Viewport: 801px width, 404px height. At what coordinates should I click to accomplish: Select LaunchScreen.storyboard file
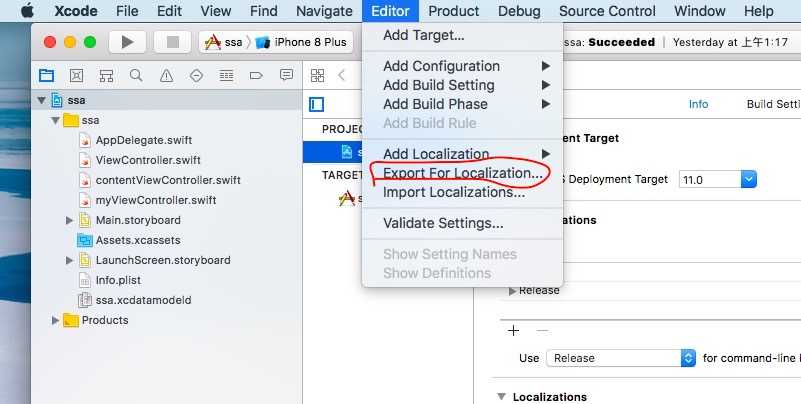point(163,260)
